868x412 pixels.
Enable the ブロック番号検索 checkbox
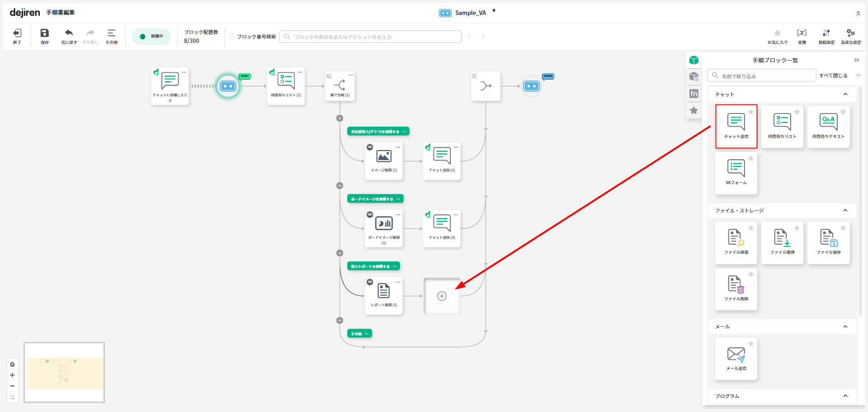pos(231,36)
